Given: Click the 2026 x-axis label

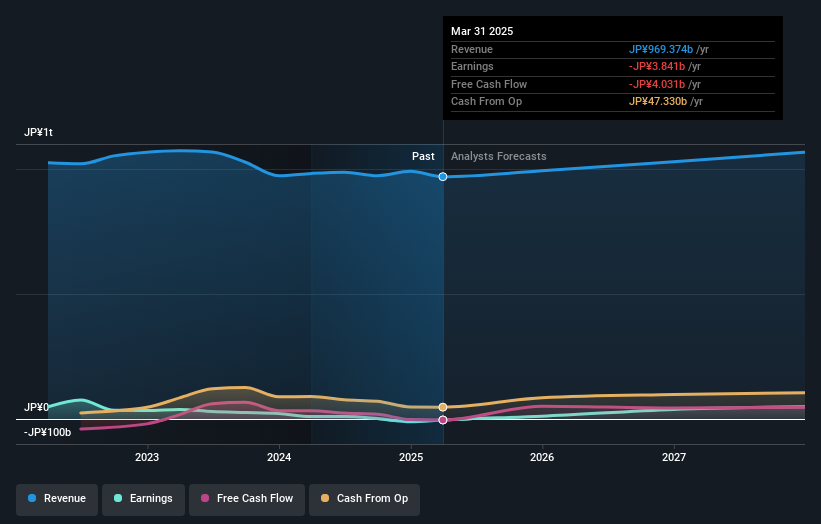Looking at the screenshot, I should (x=542, y=458).
